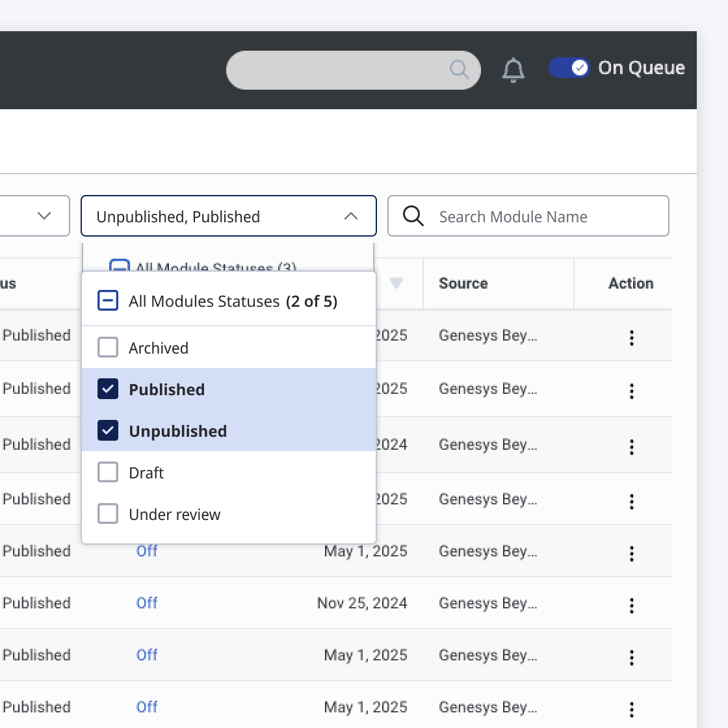
Task: Click Genesys Bey... in the first table row
Action: click(x=488, y=335)
